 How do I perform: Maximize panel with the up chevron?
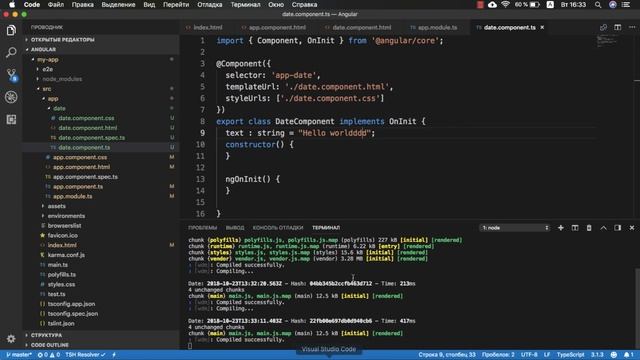pos(603,228)
